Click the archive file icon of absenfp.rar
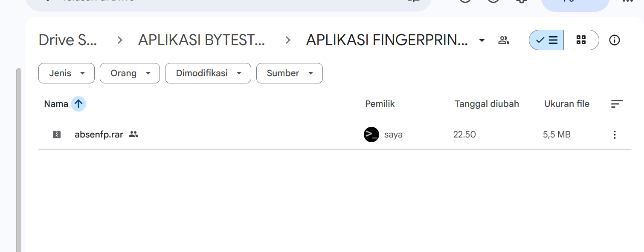 pyautogui.click(x=57, y=135)
